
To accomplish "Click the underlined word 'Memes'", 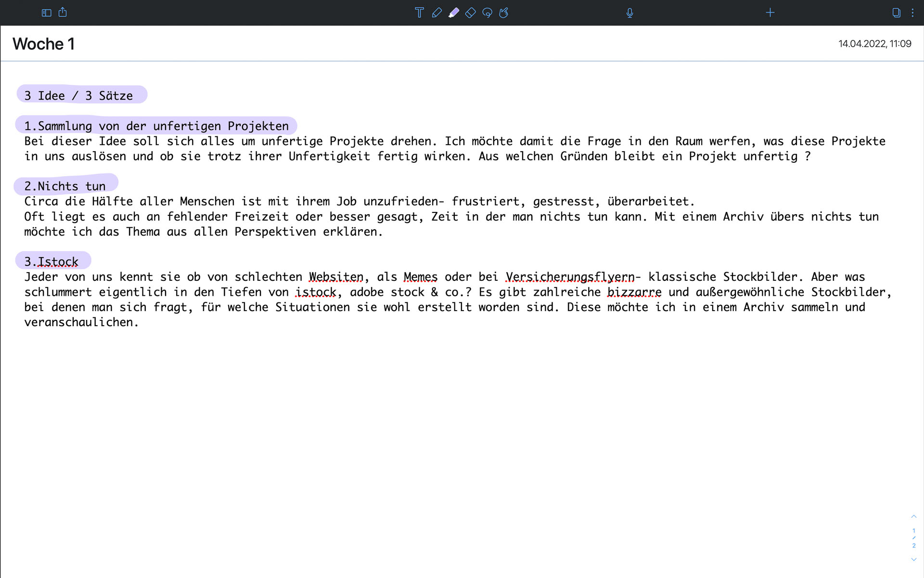I will pyautogui.click(x=421, y=277).
